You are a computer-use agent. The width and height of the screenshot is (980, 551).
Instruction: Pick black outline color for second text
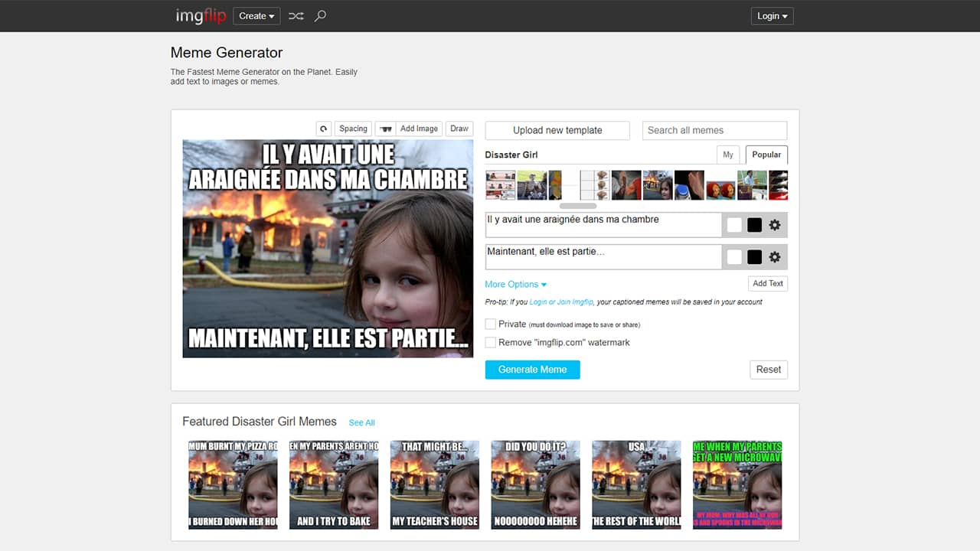754,257
